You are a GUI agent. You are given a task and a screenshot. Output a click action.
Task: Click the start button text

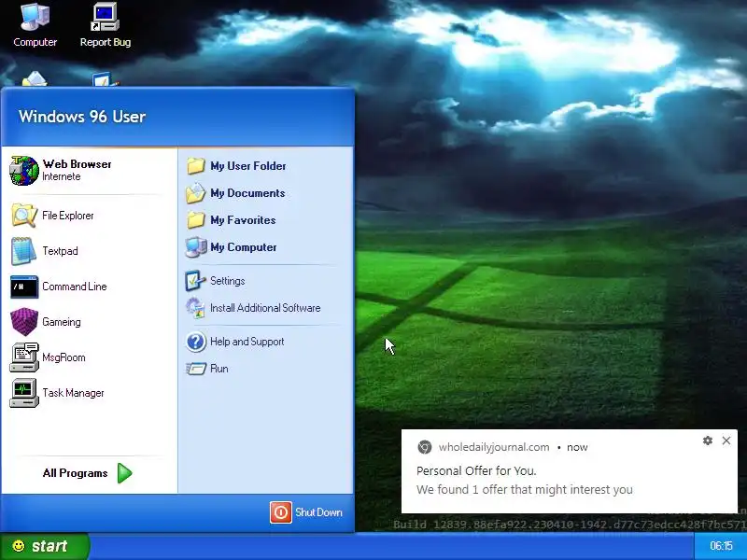click(x=49, y=546)
